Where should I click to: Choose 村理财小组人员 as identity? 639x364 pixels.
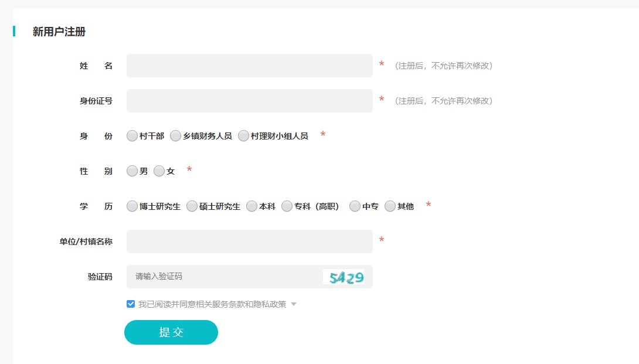coord(244,136)
